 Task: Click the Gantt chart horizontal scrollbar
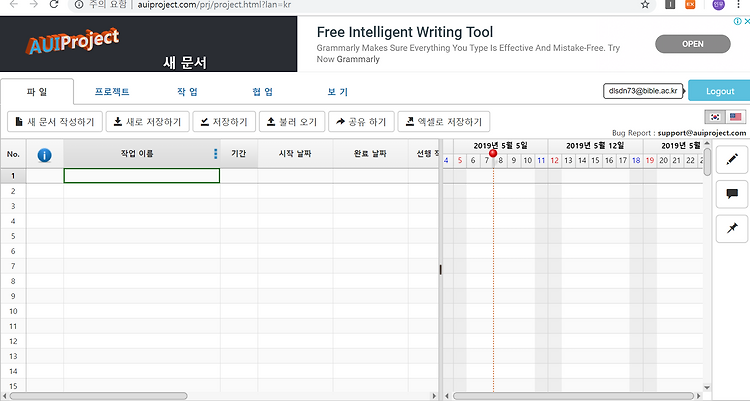pyautogui.click(x=573, y=396)
